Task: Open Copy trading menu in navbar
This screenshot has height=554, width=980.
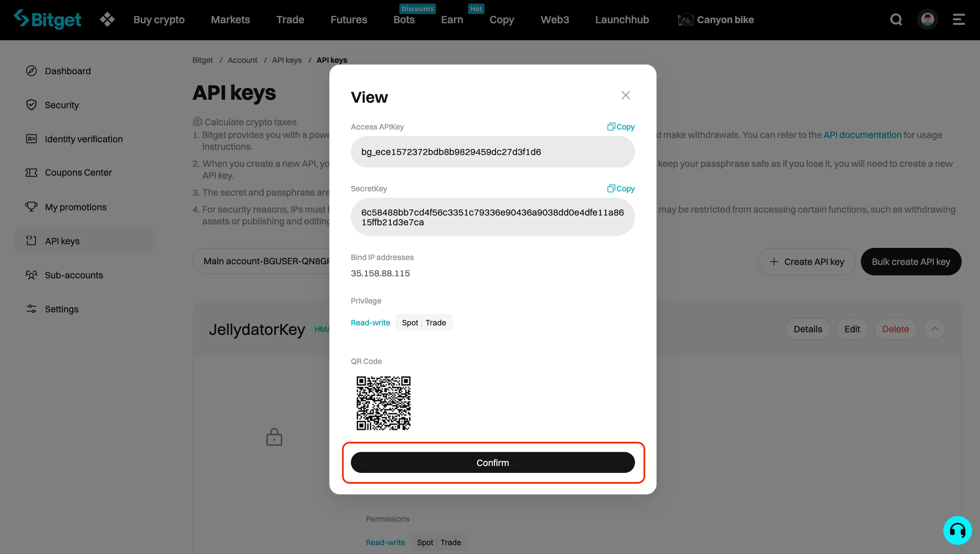Action: point(501,19)
